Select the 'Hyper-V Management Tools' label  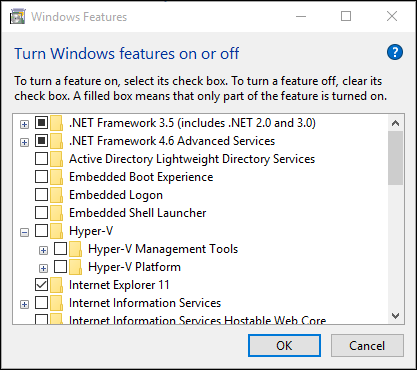click(163, 249)
